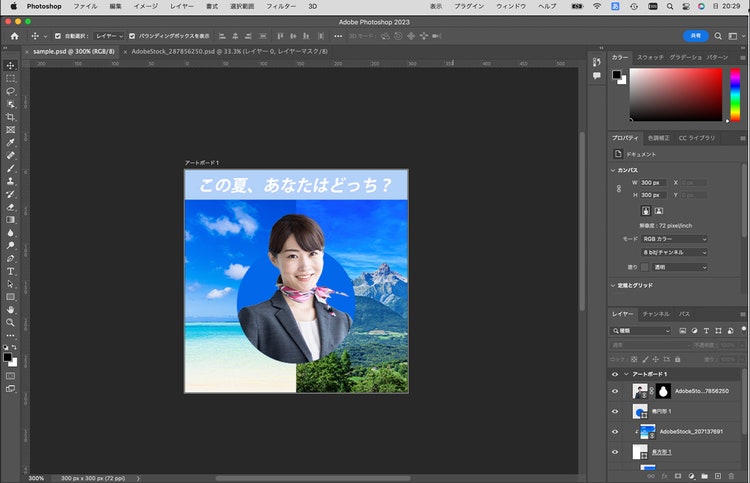
Task: Open the フィルター menu
Action: (x=281, y=6)
